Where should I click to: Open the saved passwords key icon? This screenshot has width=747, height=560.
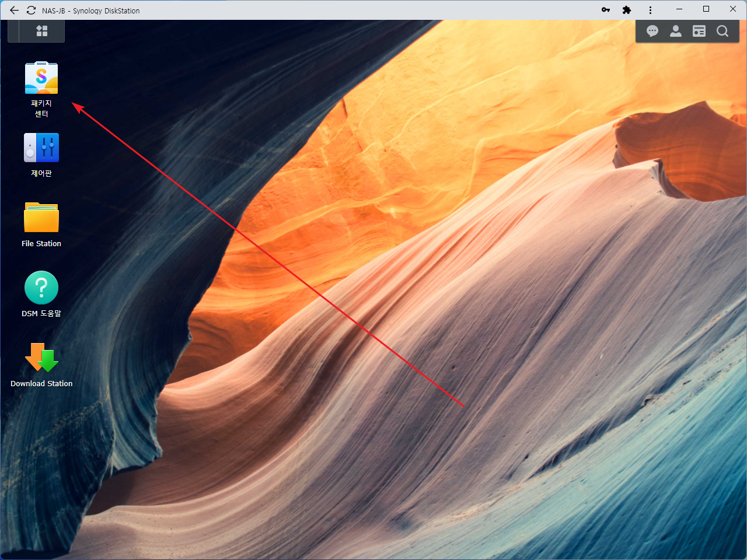click(x=606, y=10)
